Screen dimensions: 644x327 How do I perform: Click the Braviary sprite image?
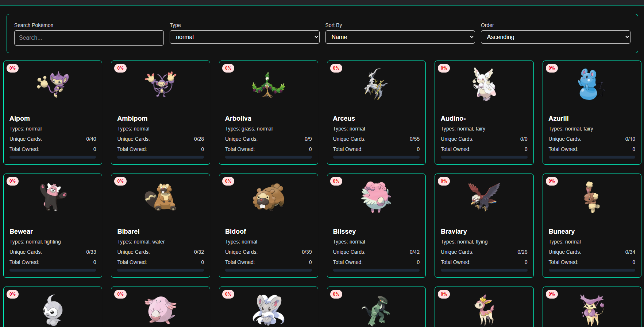tap(484, 197)
